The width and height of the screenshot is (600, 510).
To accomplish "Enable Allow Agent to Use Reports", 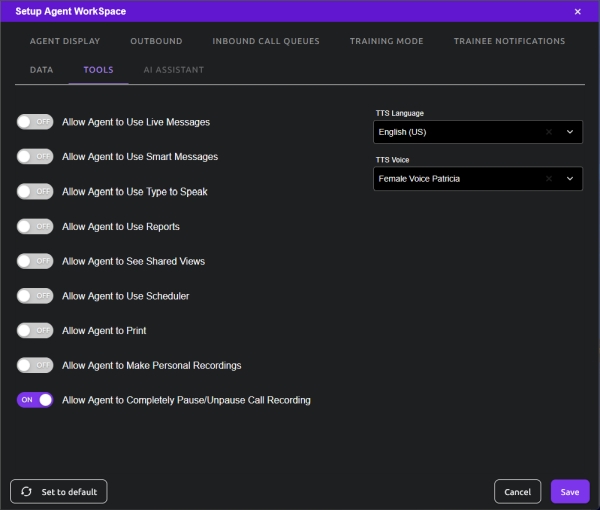I will (35, 226).
